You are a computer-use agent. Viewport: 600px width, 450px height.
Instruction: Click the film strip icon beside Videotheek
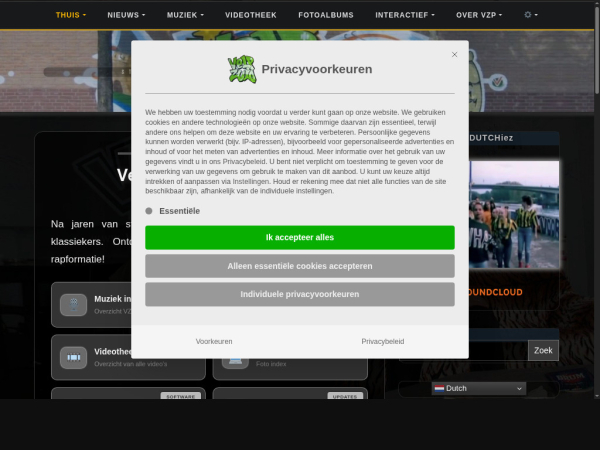click(x=73, y=357)
